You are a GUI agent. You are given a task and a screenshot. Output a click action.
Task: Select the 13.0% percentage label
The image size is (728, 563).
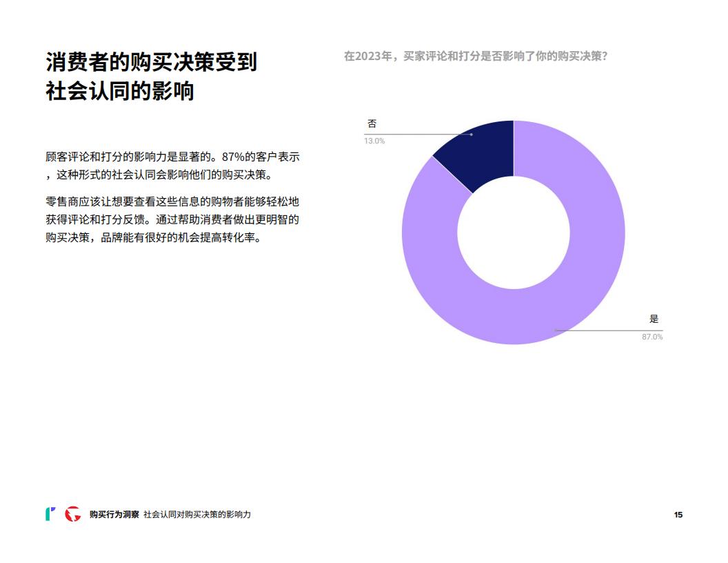[x=374, y=141]
